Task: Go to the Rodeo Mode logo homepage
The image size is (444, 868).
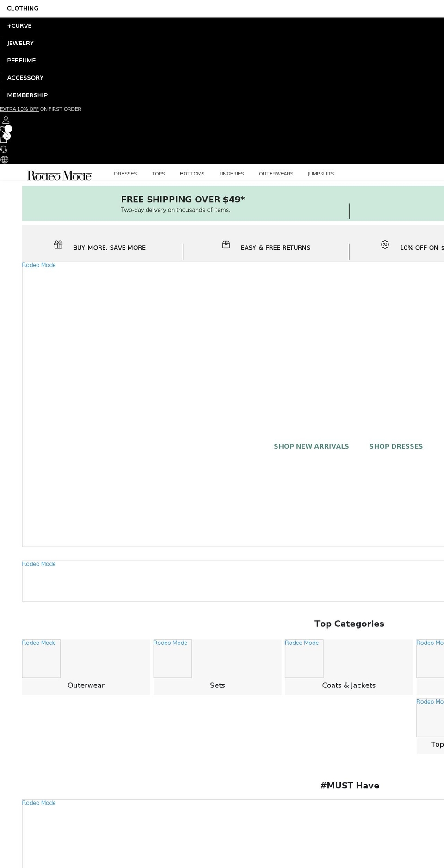Action: pyautogui.click(x=59, y=175)
